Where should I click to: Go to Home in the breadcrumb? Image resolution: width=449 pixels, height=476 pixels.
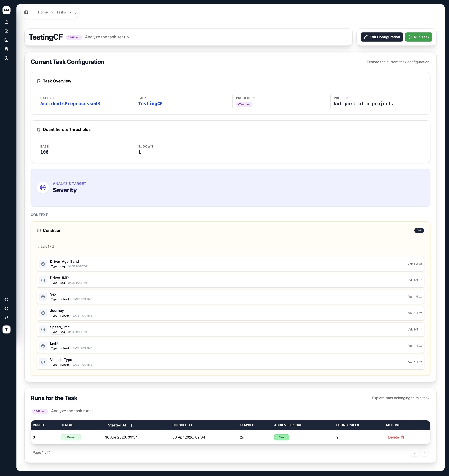click(x=43, y=12)
